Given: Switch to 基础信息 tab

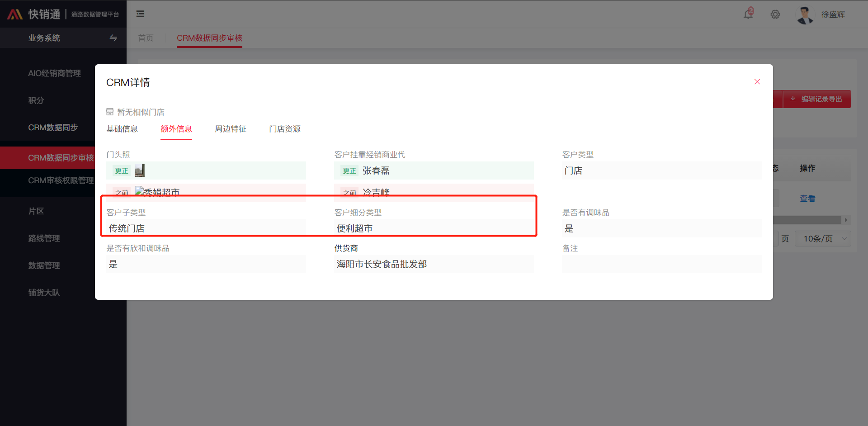Looking at the screenshot, I should (x=122, y=129).
